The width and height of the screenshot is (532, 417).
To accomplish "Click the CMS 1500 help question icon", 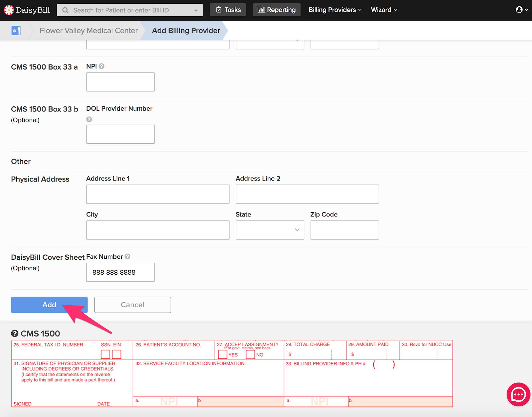I will click(x=15, y=334).
